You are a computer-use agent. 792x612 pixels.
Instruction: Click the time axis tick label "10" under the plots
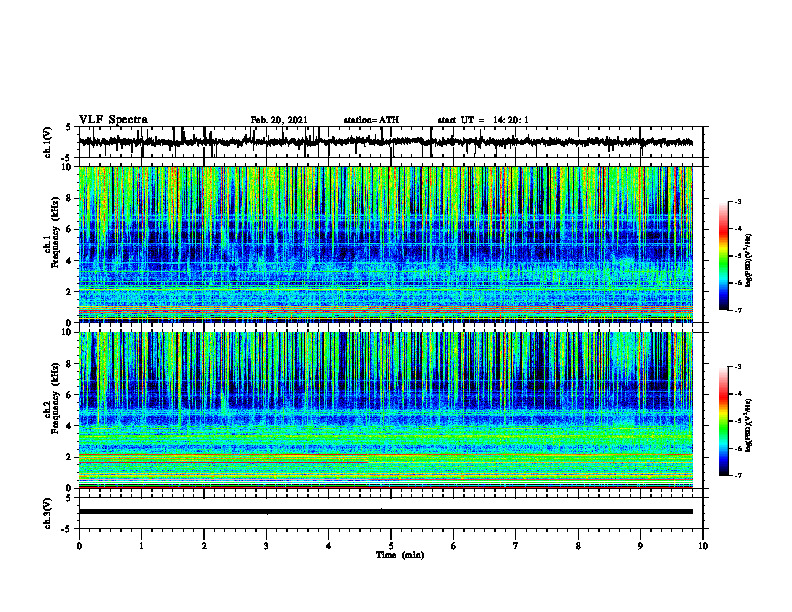click(x=703, y=546)
